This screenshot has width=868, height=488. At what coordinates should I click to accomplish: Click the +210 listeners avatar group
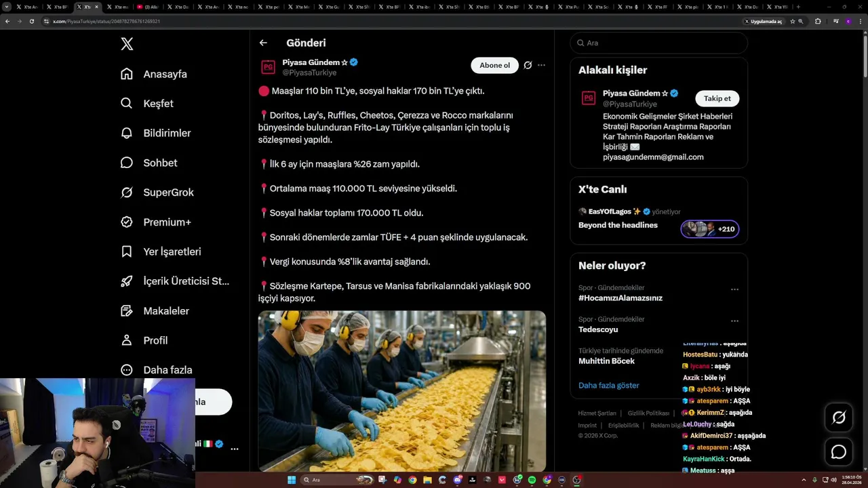pyautogui.click(x=710, y=229)
